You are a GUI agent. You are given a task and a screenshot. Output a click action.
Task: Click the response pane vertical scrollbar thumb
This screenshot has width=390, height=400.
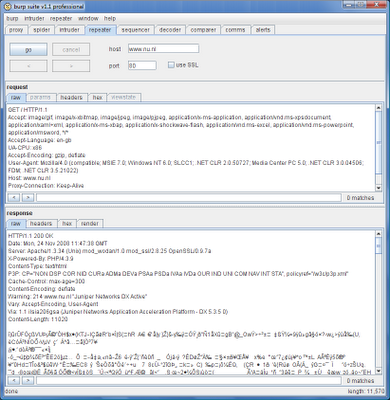click(378, 246)
